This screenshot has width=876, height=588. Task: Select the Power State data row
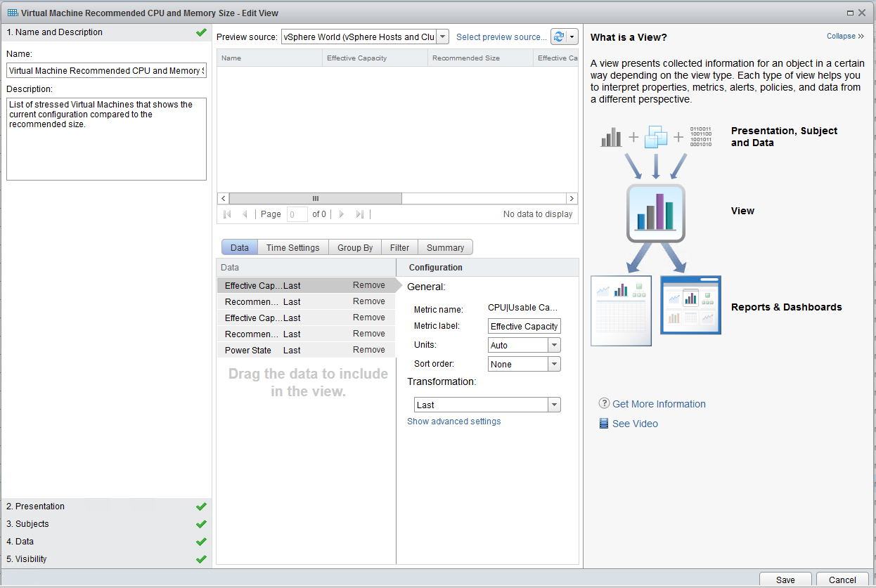tap(306, 350)
